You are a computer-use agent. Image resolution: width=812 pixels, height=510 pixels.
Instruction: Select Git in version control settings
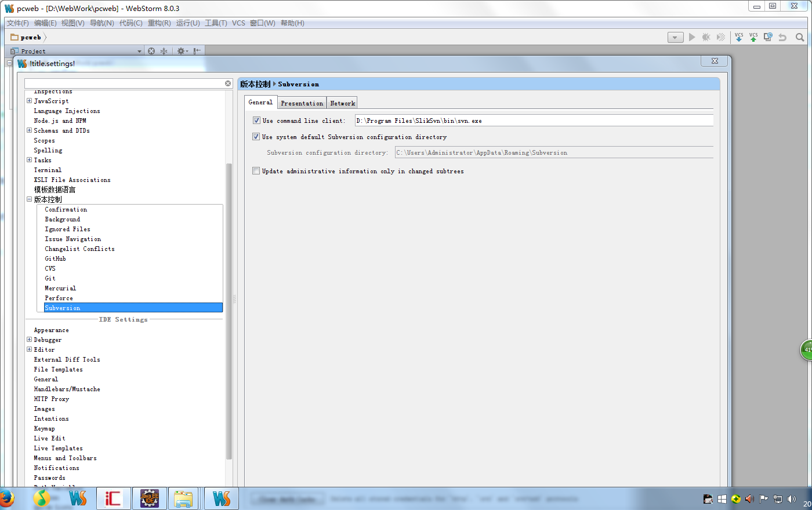point(50,278)
